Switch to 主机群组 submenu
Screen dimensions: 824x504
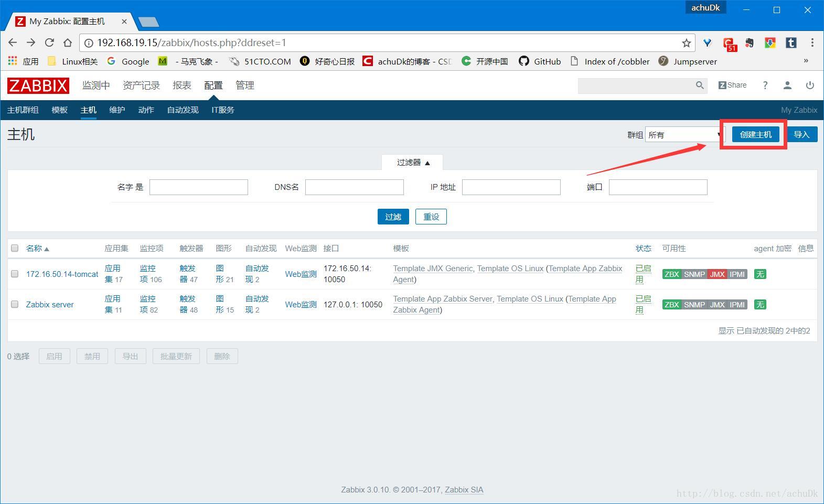[23, 110]
